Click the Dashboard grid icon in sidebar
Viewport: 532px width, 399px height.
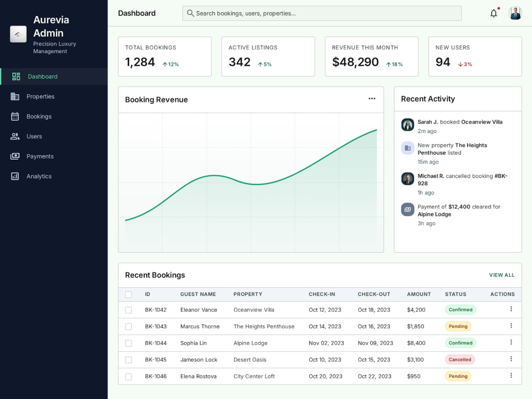[x=16, y=77]
